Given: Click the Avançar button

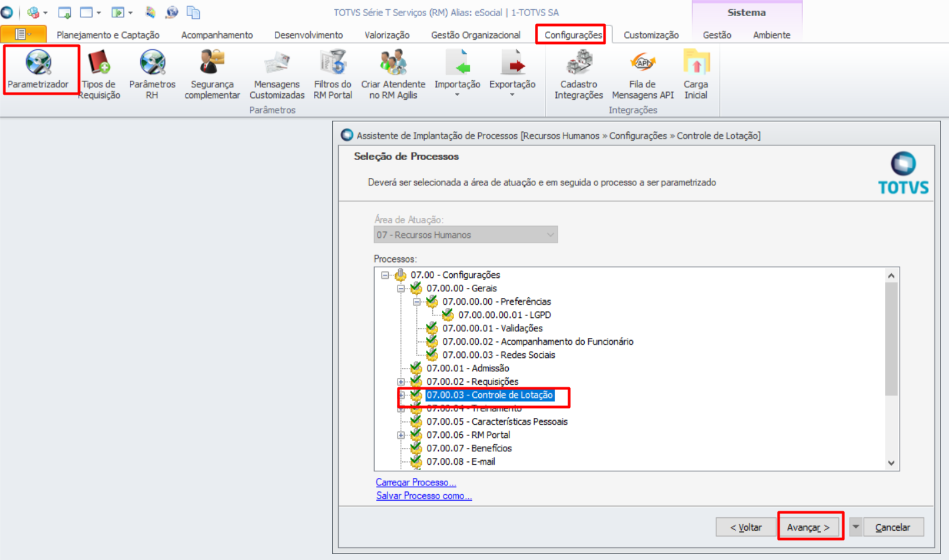Looking at the screenshot, I should (808, 527).
